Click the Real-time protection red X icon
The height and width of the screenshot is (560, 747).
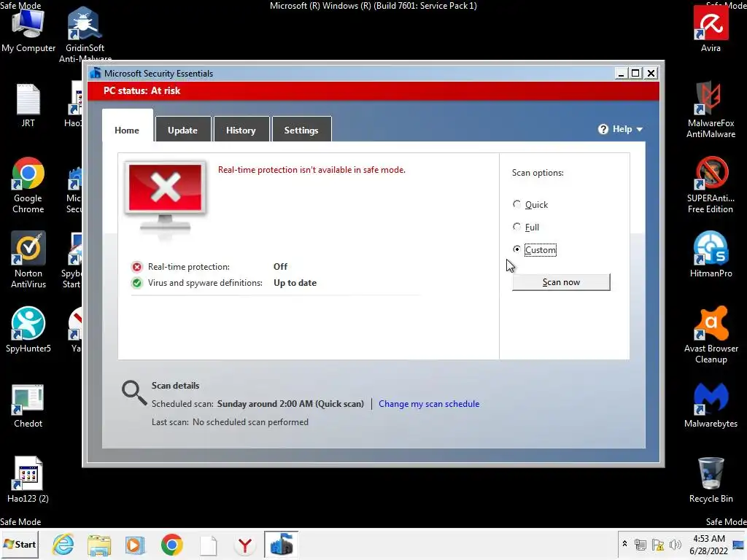coord(137,267)
